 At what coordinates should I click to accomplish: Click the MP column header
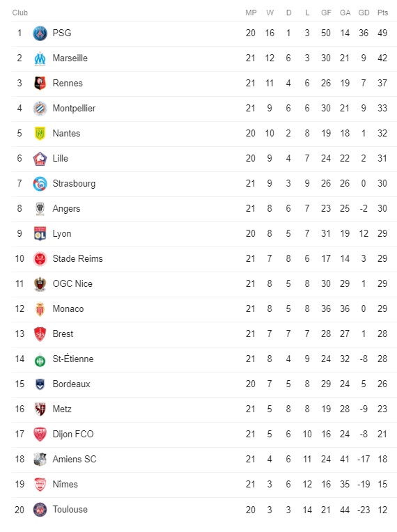pyautogui.click(x=251, y=13)
